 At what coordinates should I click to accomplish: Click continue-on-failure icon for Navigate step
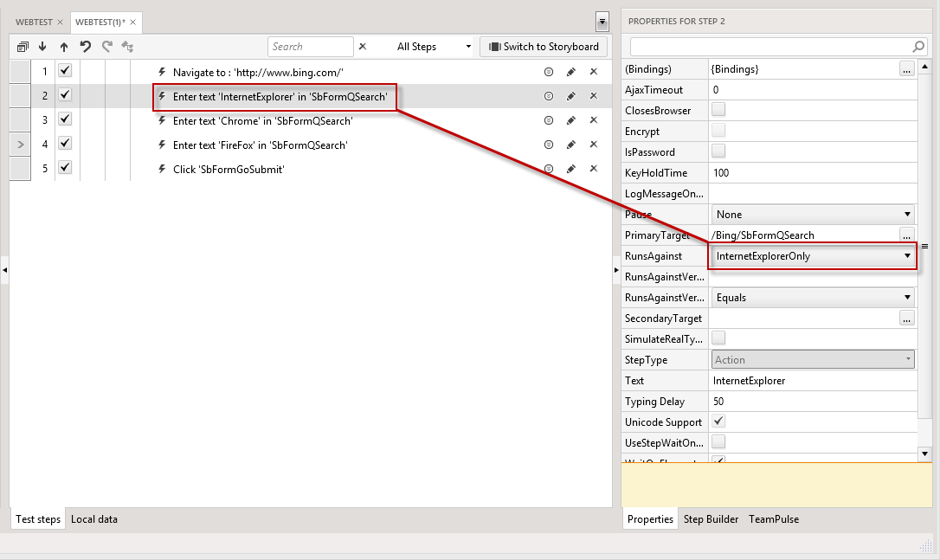tap(549, 72)
